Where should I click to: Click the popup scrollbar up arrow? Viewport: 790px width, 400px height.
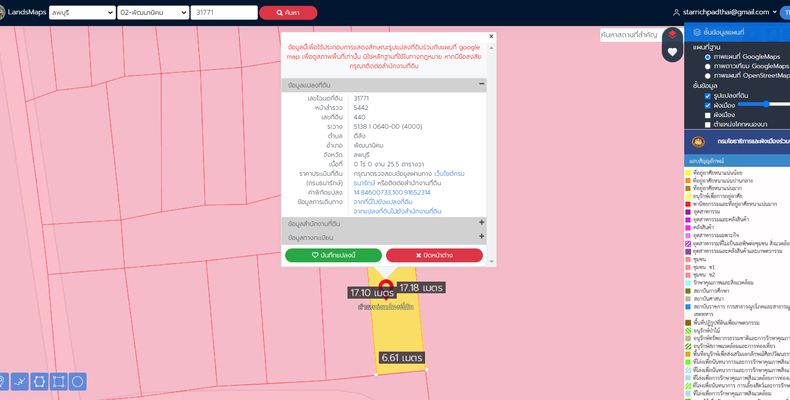(491, 47)
